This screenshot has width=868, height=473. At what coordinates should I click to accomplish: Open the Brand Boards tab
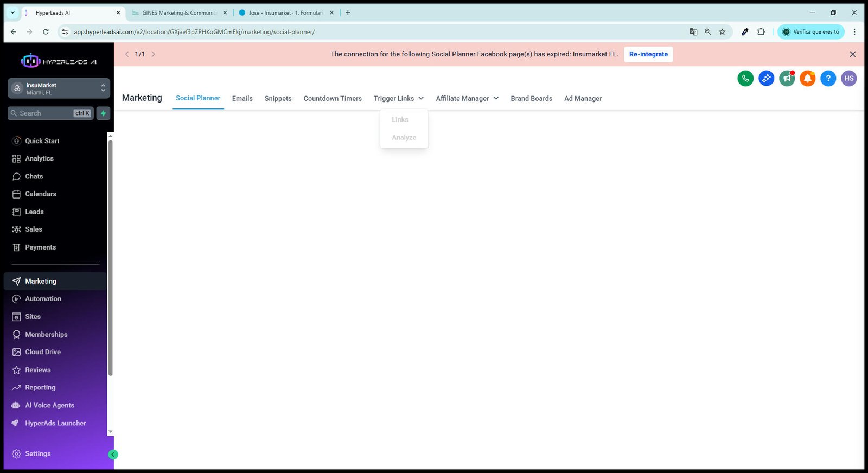click(x=531, y=99)
